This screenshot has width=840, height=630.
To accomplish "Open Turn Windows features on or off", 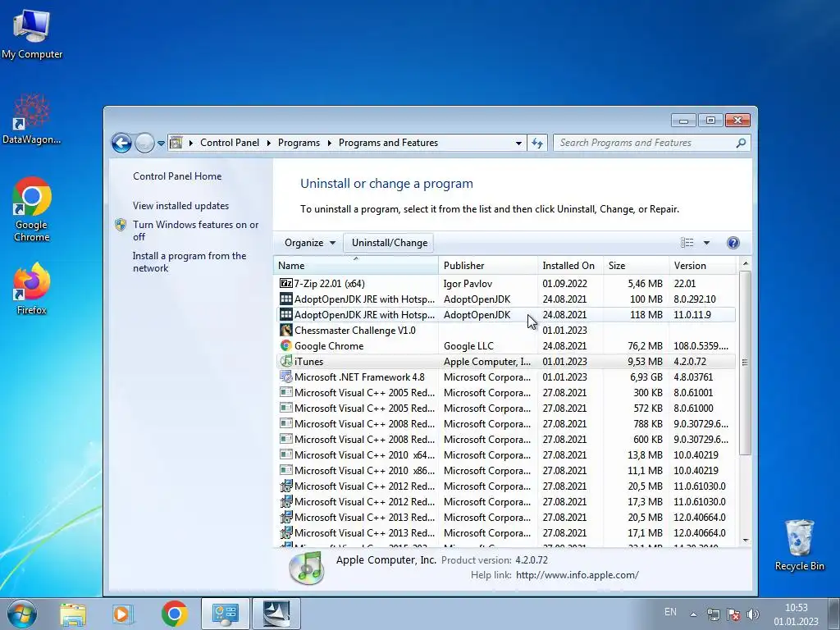I will 195,231.
